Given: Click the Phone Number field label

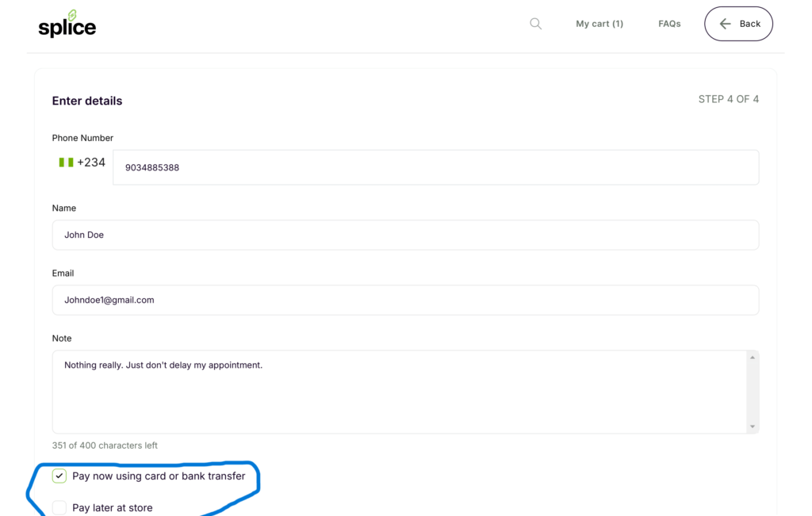Looking at the screenshot, I should [x=82, y=138].
